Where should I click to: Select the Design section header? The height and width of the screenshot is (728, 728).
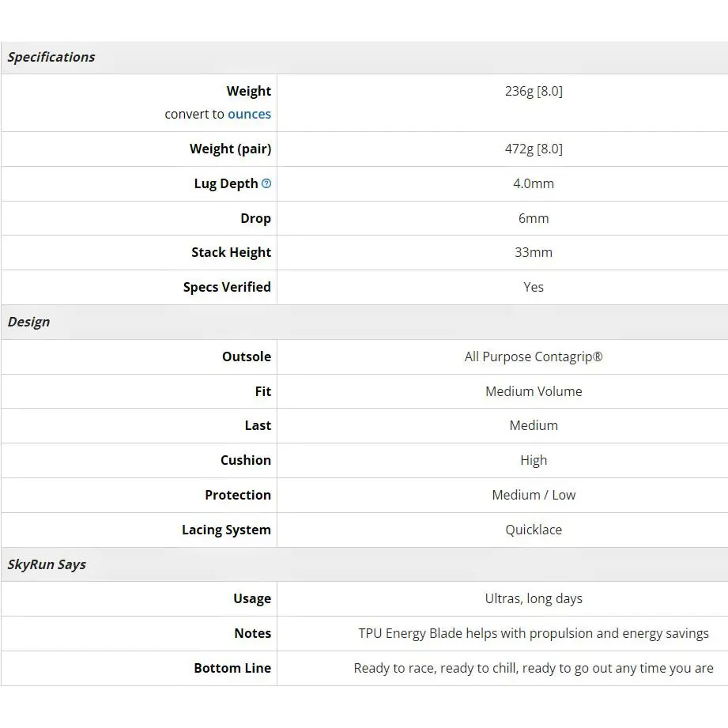click(28, 322)
